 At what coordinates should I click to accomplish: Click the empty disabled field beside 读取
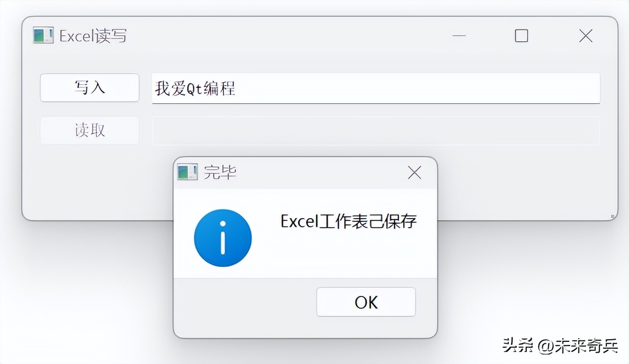(376, 131)
